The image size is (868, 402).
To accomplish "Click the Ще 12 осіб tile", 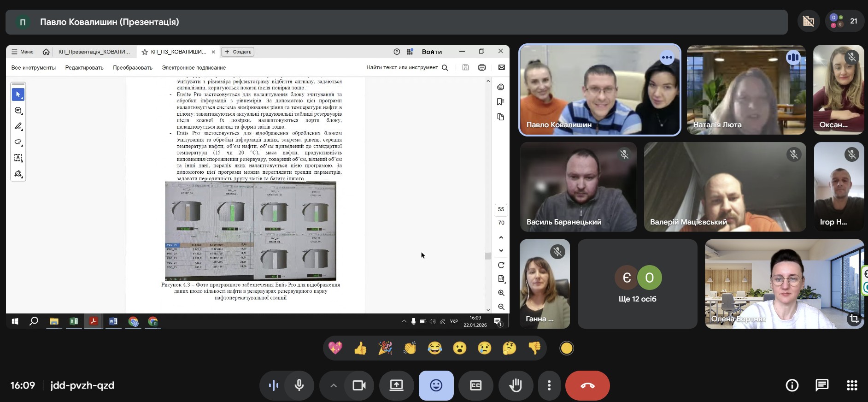I will pos(638,284).
